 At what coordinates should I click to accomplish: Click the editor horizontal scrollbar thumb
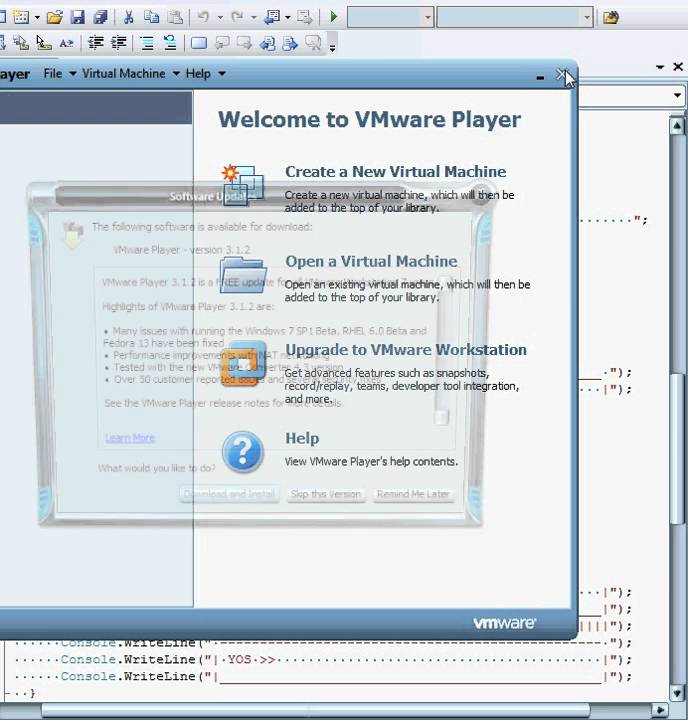(316, 710)
